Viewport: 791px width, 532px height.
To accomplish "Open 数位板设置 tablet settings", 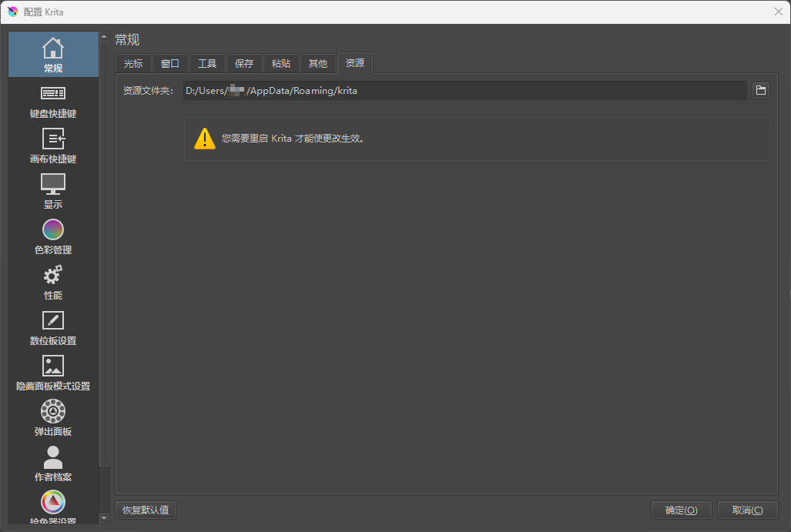I will [x=53, y=328].
